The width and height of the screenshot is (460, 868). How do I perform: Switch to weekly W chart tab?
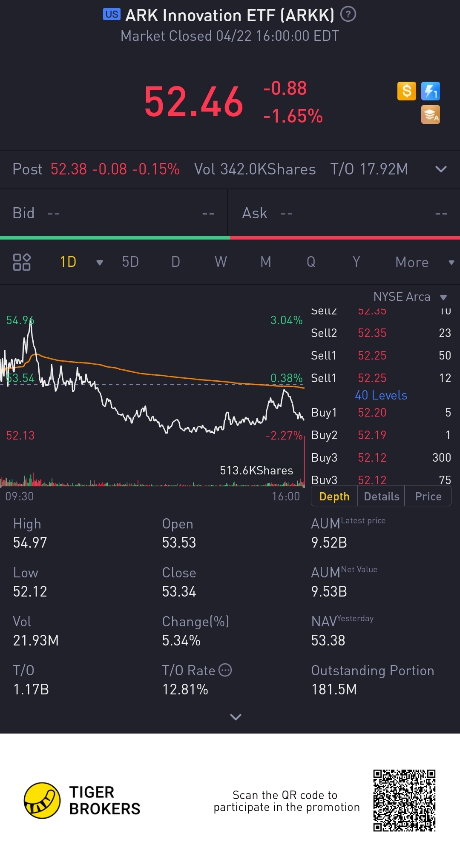[x=221, y=262]
